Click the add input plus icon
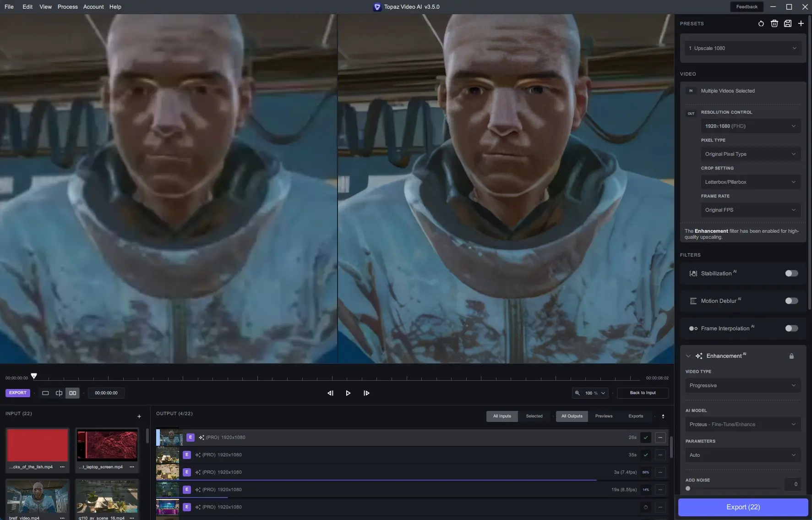Viewport: 812px width, 520px height. [x=139, y=416]
